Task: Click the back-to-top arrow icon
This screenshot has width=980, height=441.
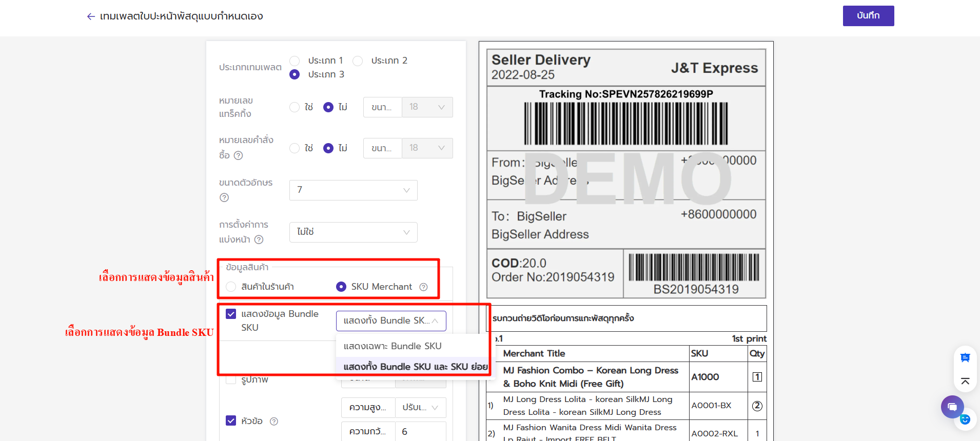Action: pos(965,381)
